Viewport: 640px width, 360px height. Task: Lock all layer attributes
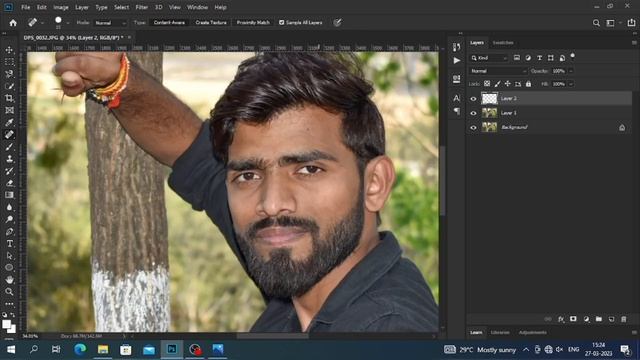pos(529,84)
